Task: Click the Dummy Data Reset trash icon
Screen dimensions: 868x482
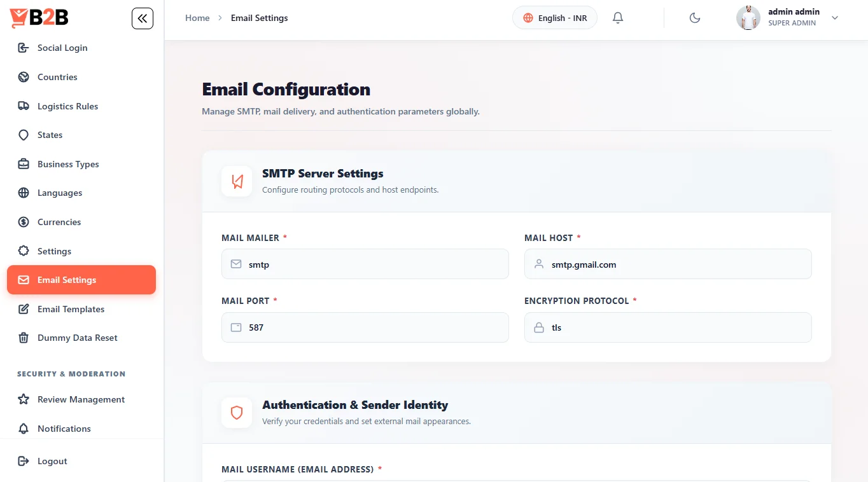Action: [x=24, y=338]
